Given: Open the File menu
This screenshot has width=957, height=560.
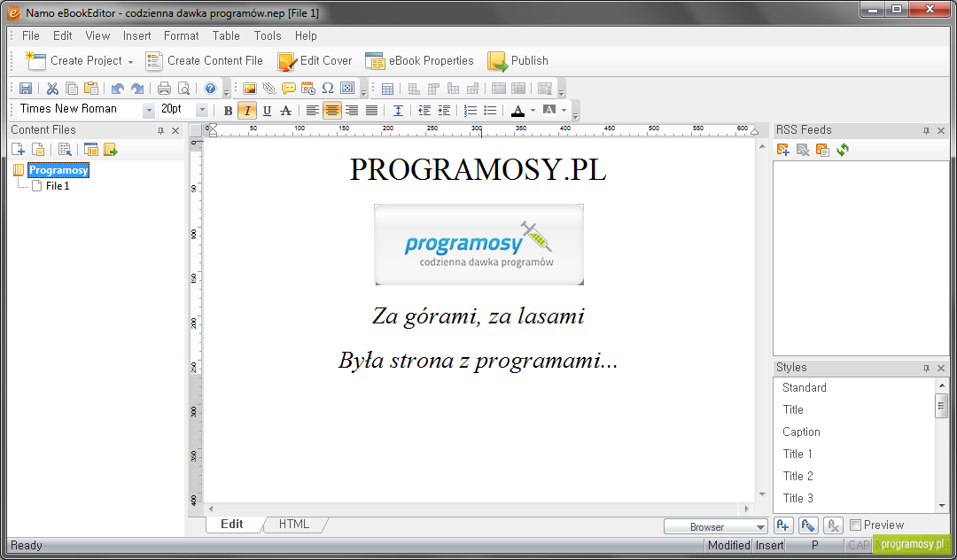Looking at the screenshot, I should (30, 36).
